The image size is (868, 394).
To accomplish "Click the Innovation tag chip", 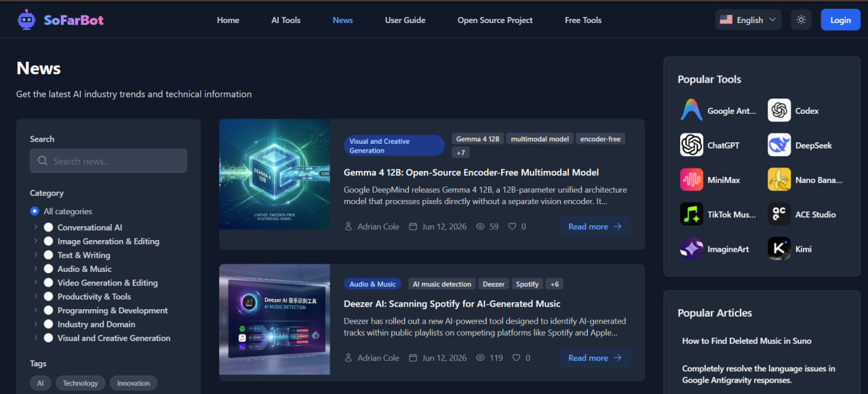I will click(134, 383).
